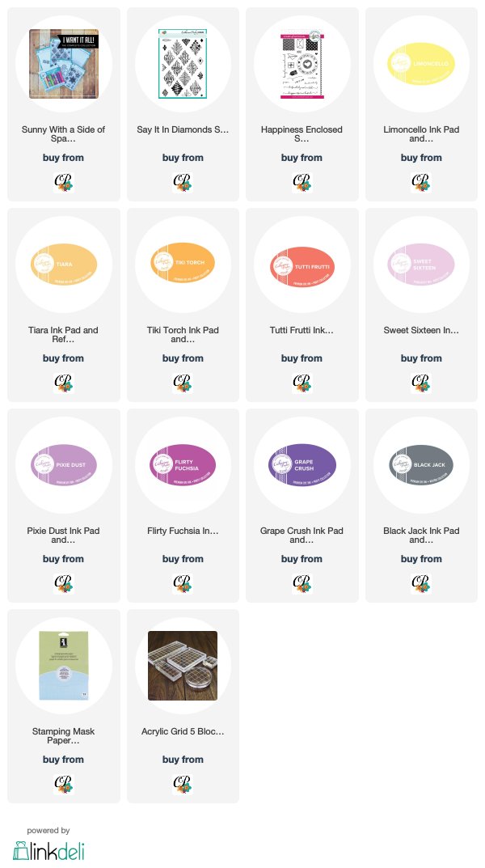The height and width of the screenshot is (868, 485).
Task: Select the Tiki Torch orange ink swatch
Action: pos(183,264)
